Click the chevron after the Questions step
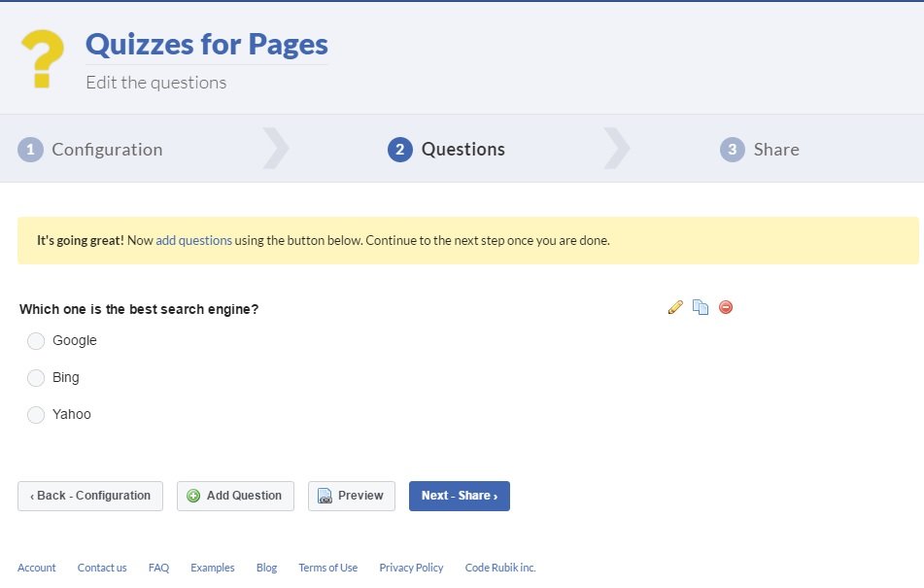 point(616,149)
